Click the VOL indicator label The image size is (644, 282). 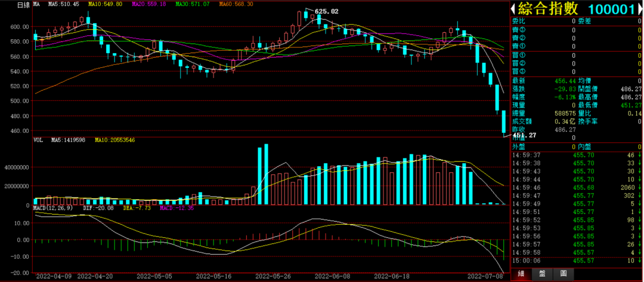pyautogui.click(x=38, y=140)
